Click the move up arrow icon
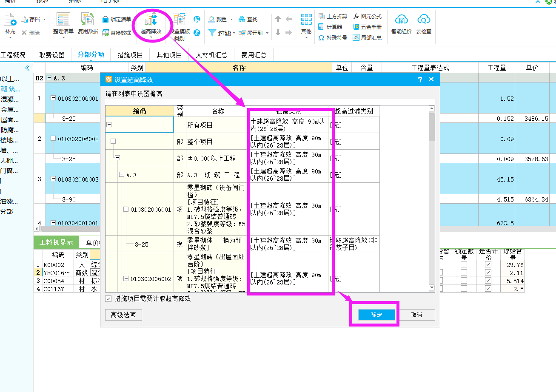This screenshot has width=556, height=392. coord(278,19)
